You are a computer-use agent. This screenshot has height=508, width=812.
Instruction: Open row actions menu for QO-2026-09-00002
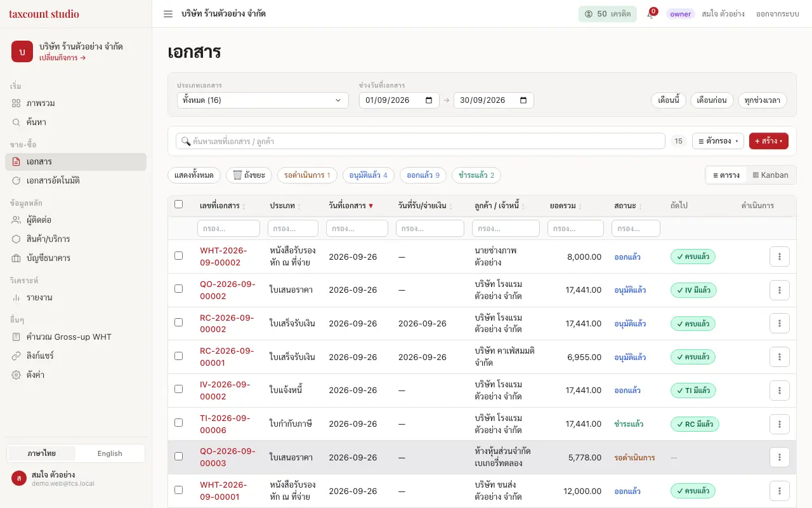pyautogui.click(x=780, y=290)
